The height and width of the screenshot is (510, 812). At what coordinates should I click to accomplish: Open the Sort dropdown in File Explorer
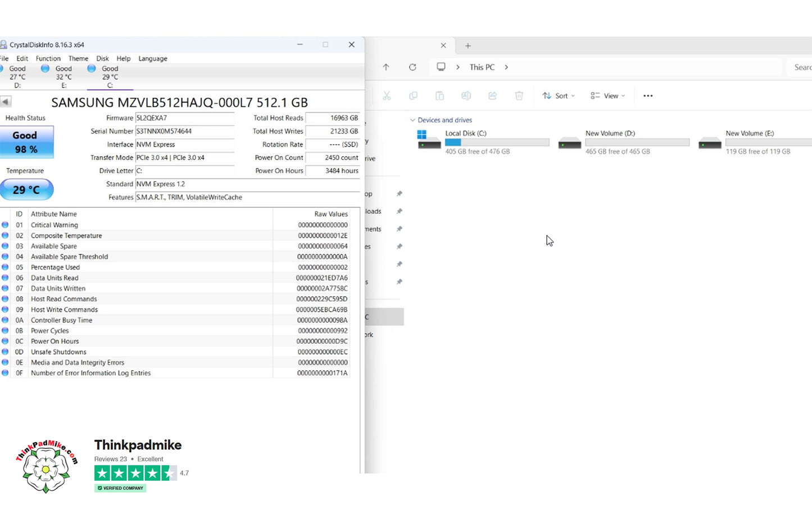[559, 95]
